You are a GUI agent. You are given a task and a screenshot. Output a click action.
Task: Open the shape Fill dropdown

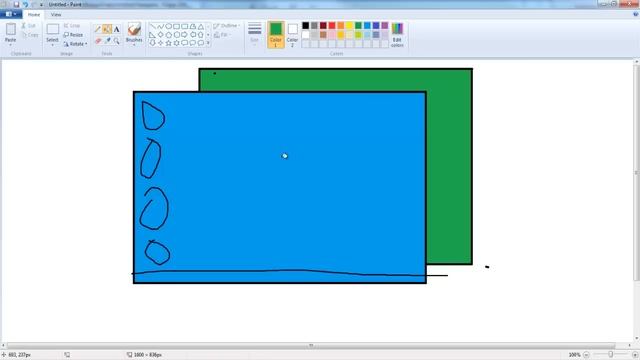pyautogui.click(x=222, y=35)
